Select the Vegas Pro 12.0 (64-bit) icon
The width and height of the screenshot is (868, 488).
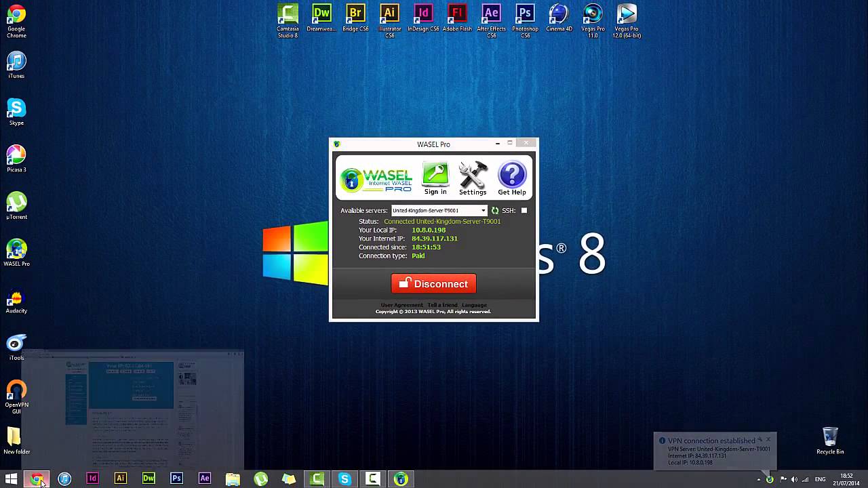click(627, 21)
